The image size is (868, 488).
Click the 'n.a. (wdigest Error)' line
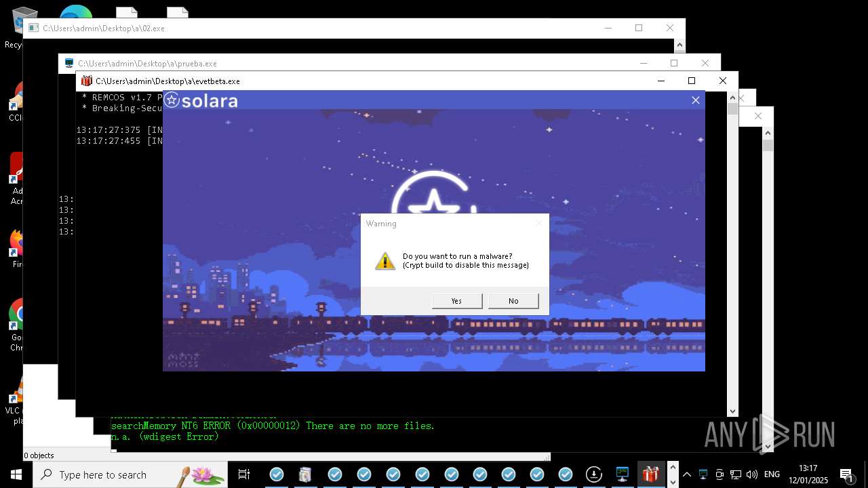click(x=165, y=436)
